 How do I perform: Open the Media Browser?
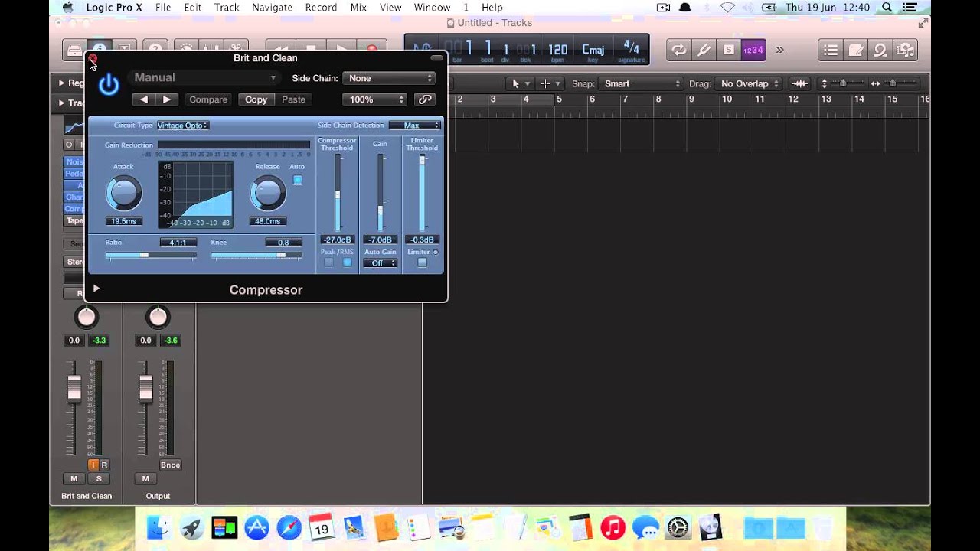905,51
